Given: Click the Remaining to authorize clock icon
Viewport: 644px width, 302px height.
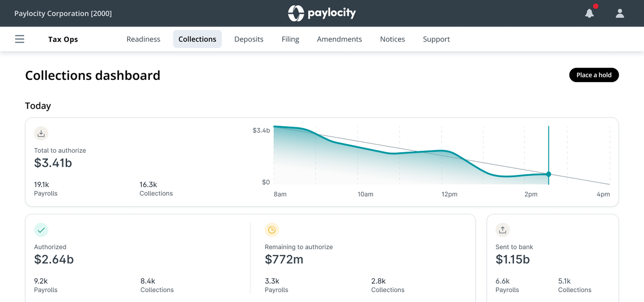Looking at the screenshot, I should coord(272,230).
